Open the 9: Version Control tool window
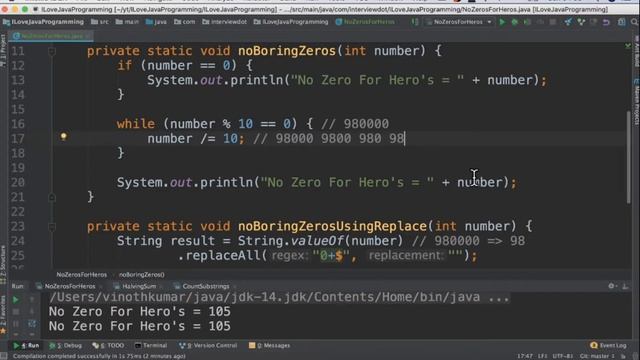Viewport: 640px width, 360px height. click(208, 346)
